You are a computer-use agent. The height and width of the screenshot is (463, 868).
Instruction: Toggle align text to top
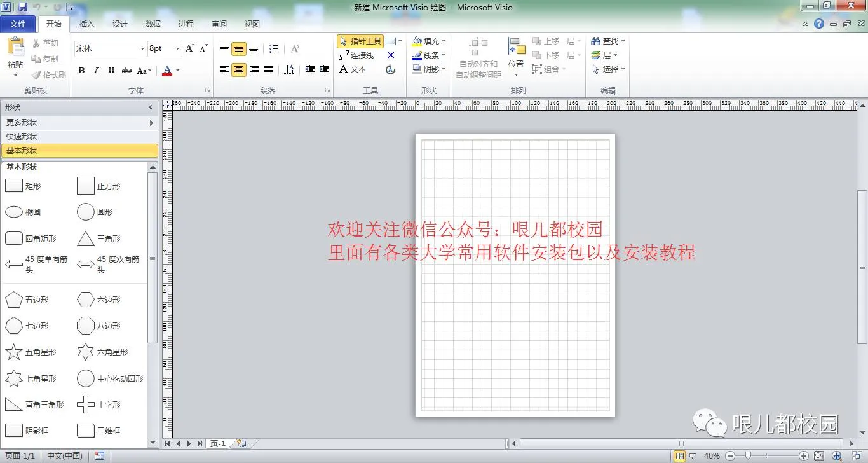224,49
